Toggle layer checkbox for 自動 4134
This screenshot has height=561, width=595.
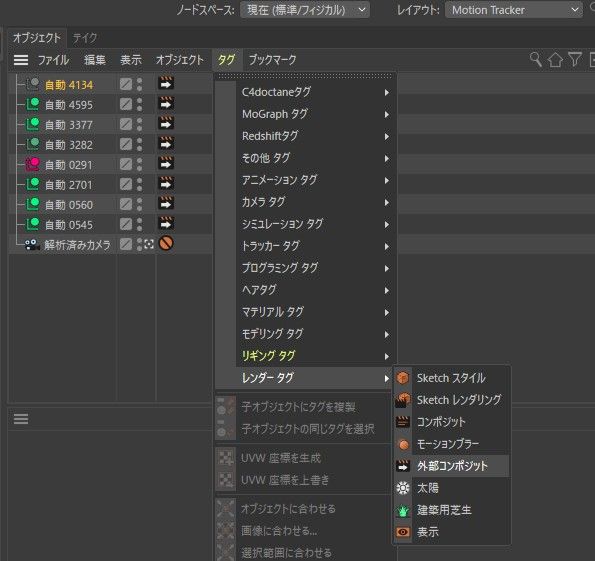pos(126,84)
